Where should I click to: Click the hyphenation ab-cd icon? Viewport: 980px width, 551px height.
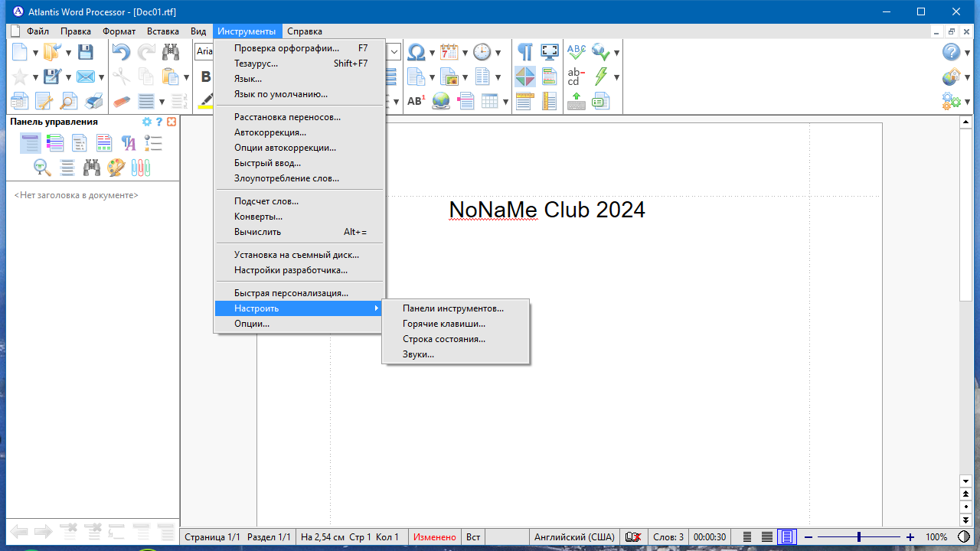[x=576, y=77]
